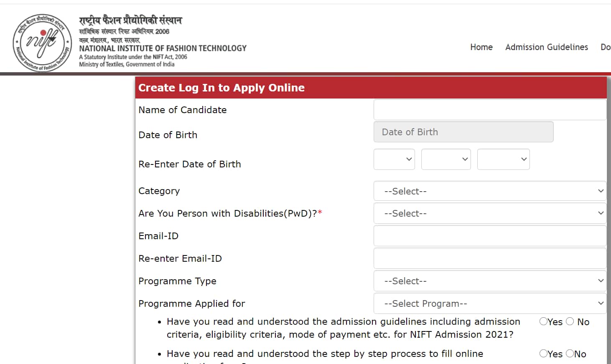This screenshot has width=611, height=364.
Task: Open the Category dropdown
Action: pos(489,191)
